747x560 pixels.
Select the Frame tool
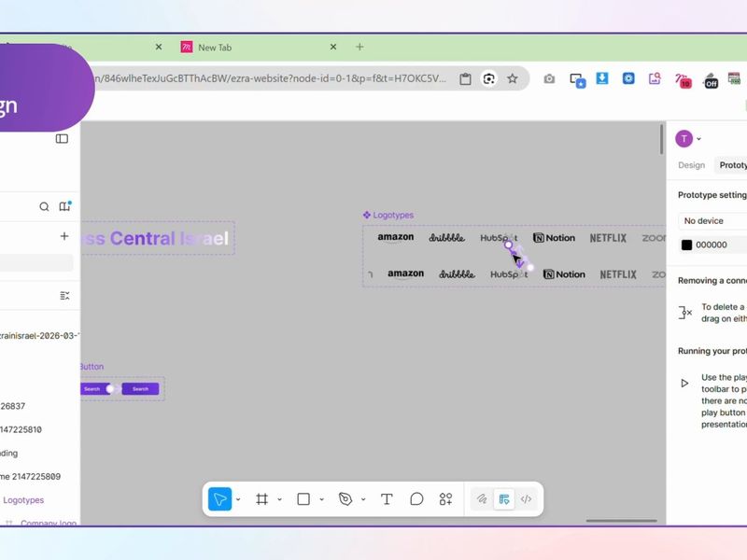(x=261, y=499)
